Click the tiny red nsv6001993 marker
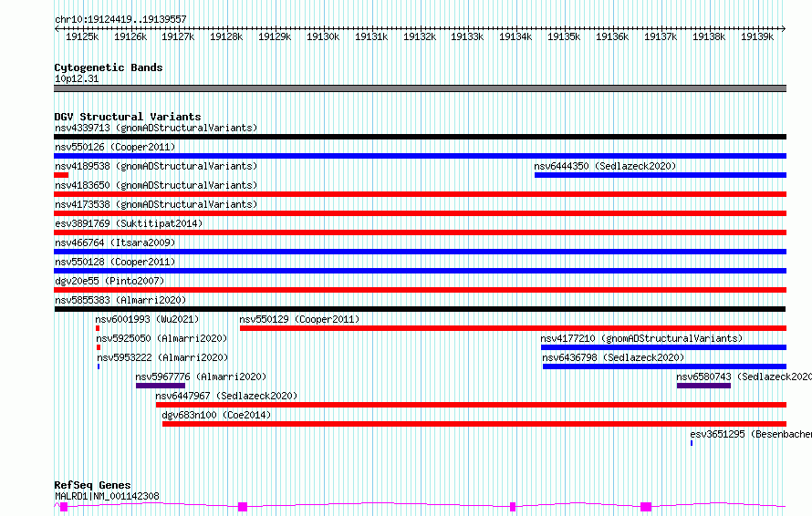812x516 pixels. click(x=98, y=328)
